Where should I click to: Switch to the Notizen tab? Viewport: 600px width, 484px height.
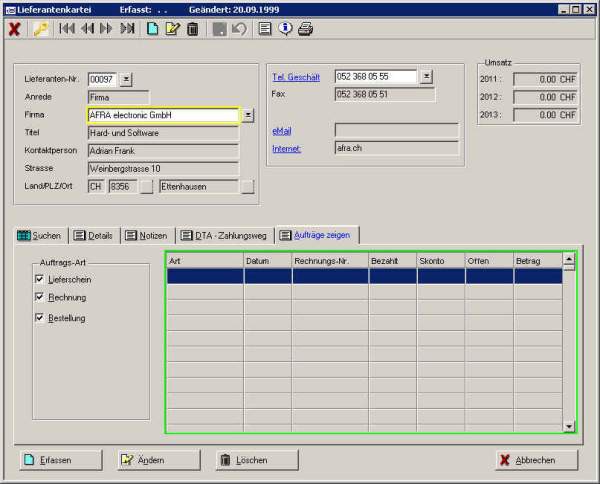(x=146, y=236)
